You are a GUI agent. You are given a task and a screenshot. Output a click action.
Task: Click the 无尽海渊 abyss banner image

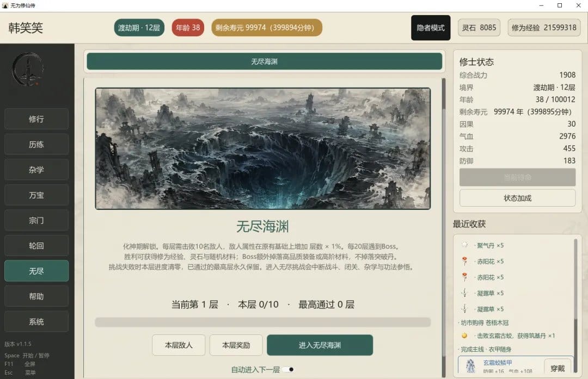pyautogui.click(x=262, y=148)
